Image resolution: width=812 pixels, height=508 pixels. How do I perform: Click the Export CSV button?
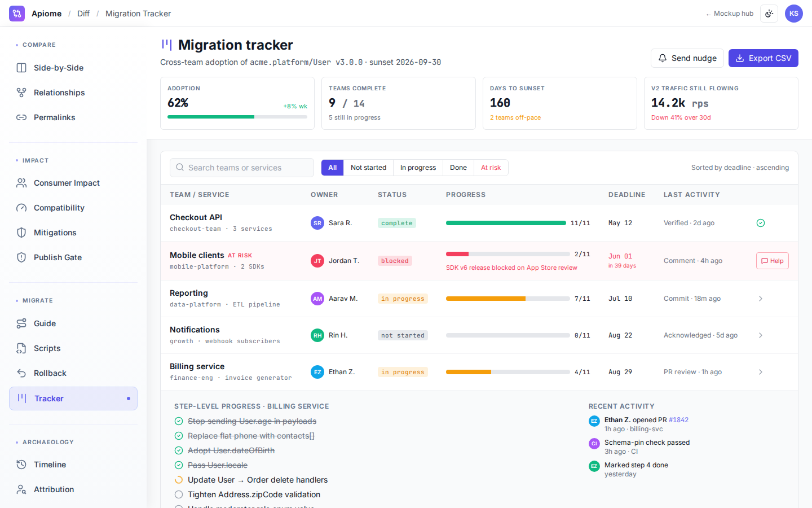(x=764, y=58)
